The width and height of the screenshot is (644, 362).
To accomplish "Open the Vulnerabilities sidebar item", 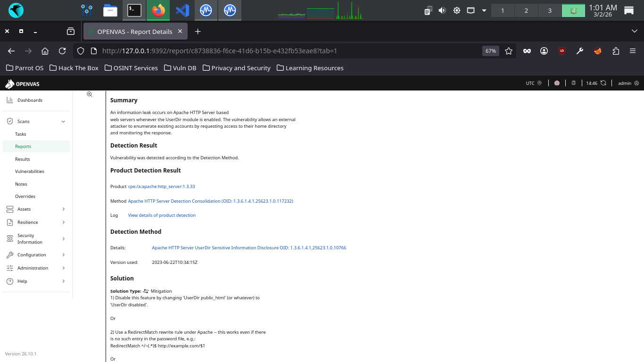I will tap(30, 172).
